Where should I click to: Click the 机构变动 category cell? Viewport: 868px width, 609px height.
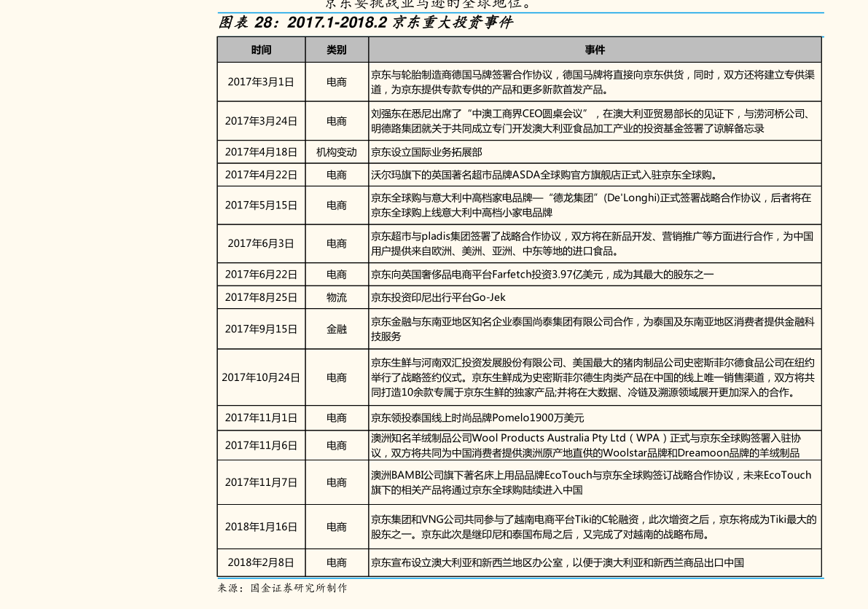[337, 152]
